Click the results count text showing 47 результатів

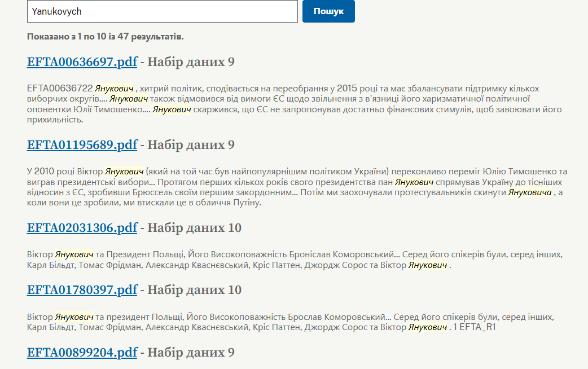tap(105, 37)
